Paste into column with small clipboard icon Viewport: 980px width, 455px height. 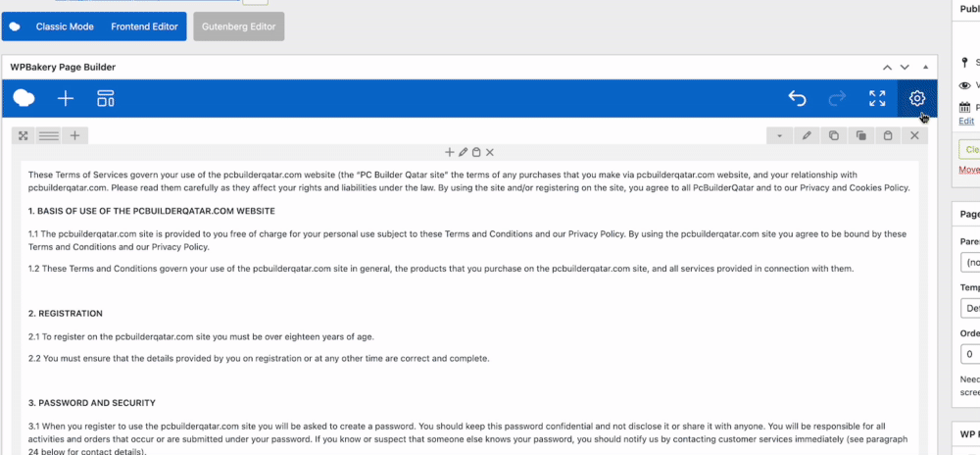(x=476, y=152)
